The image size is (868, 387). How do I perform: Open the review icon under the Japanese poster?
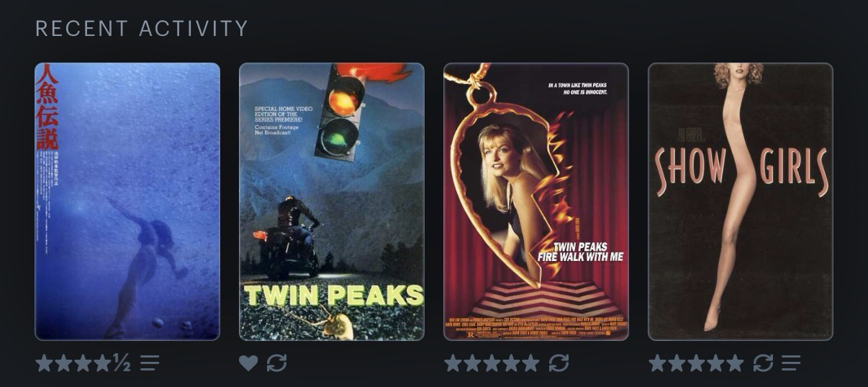(x=150, y=363)
